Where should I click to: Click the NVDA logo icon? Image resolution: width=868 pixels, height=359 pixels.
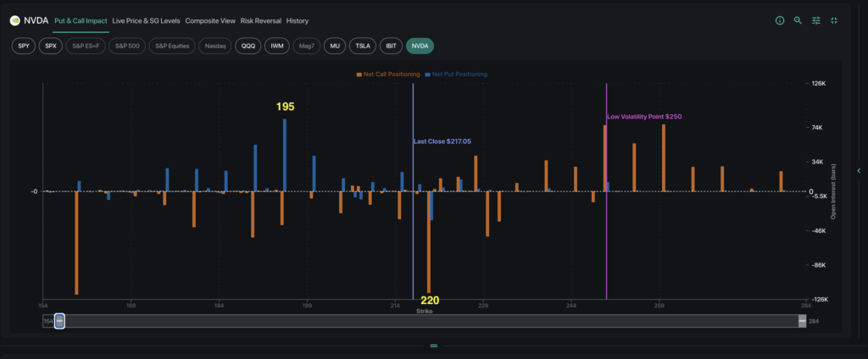click(15, 21)
